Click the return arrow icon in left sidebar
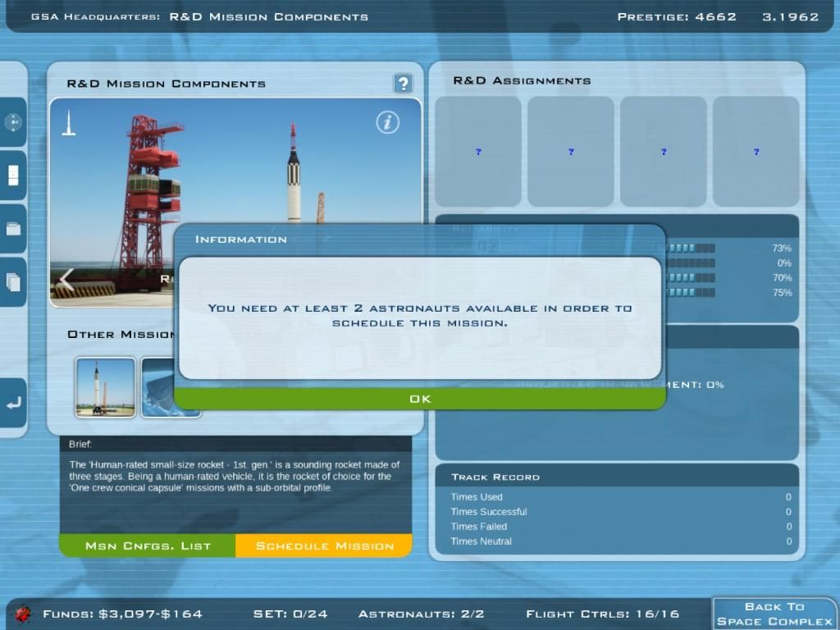Image resolution: width=840 pixels, height=630 pixels. click(13, 403)
